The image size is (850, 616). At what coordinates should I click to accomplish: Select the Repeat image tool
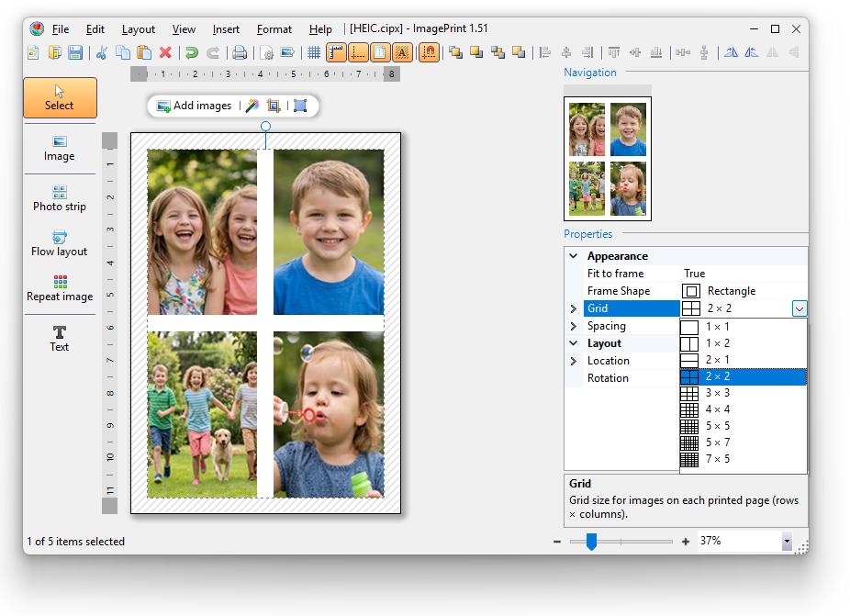[x=59, y=289]
